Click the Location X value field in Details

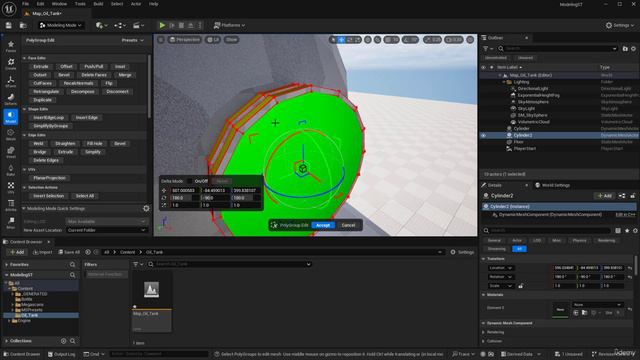pyautogui.click(x=564, y=268)
